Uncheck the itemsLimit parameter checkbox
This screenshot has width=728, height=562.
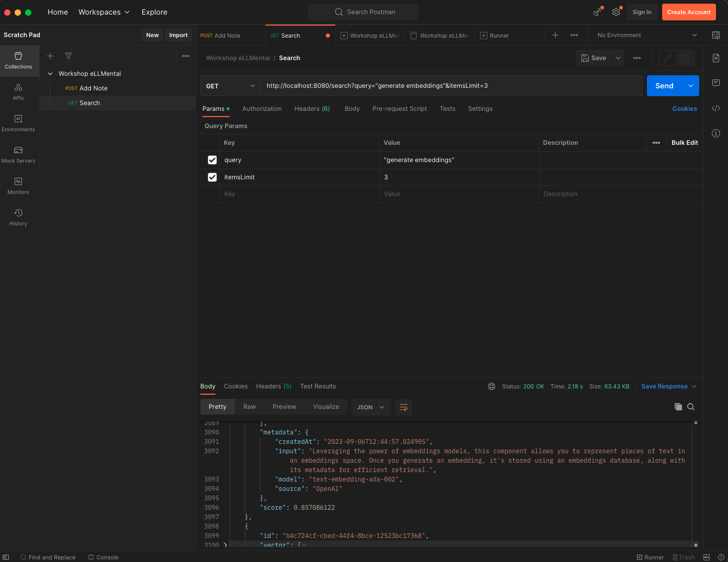coord(212,177)
